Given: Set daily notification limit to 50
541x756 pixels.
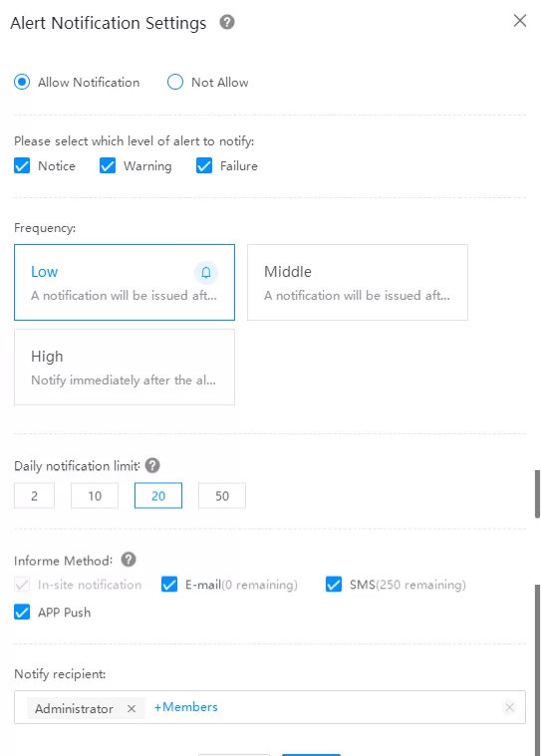Looking at the screenshot, I should coord(222,496).
